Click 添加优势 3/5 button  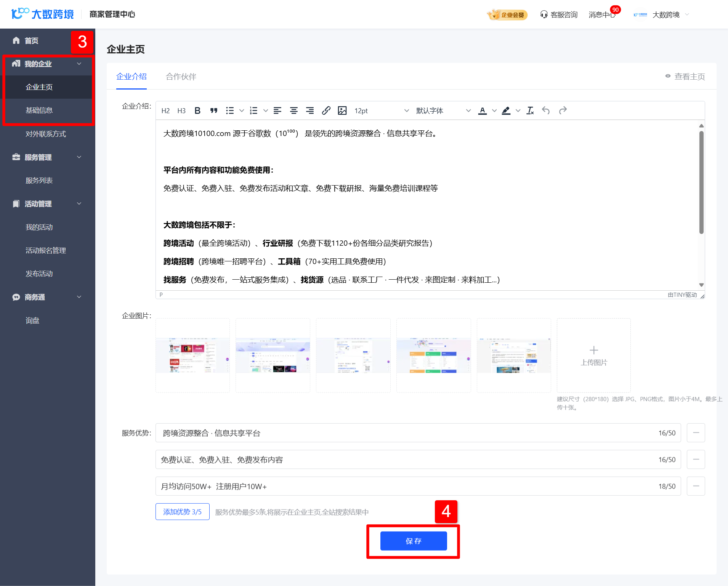(183, 512)
